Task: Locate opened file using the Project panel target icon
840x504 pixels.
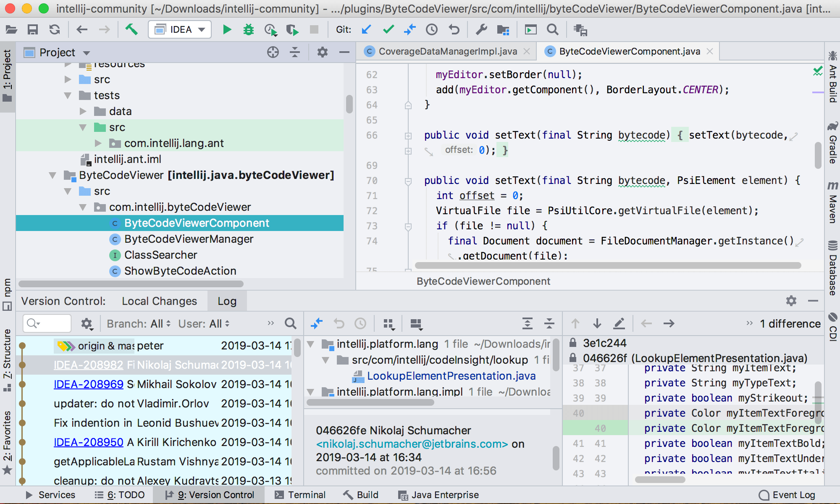Action: point(273,52)
